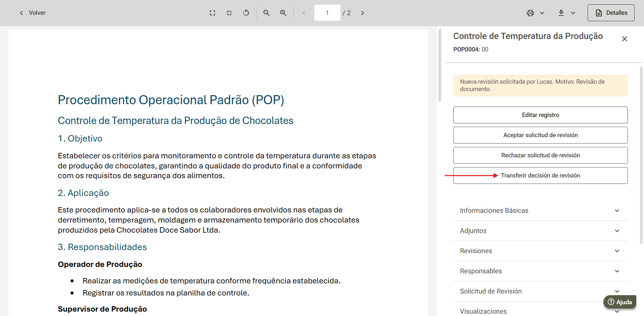Go to the next page arrow
The height and width of the screenshot is (316, 644).
pyautogui.click(x=363, y=13)
